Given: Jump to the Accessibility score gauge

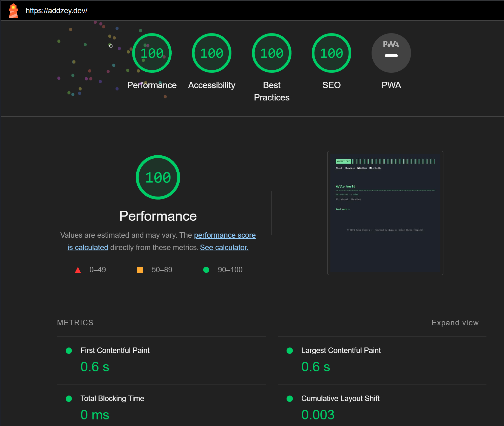Looking at the screenshot, I should point(211,53).
